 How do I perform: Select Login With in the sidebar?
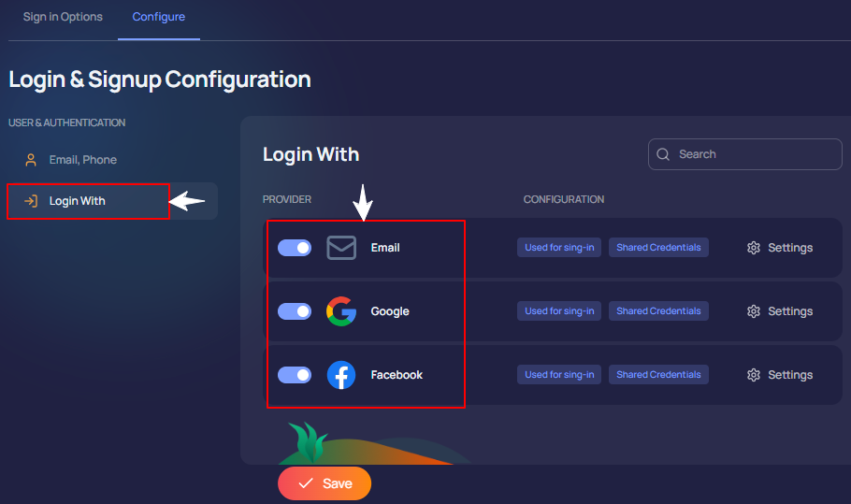77,201
